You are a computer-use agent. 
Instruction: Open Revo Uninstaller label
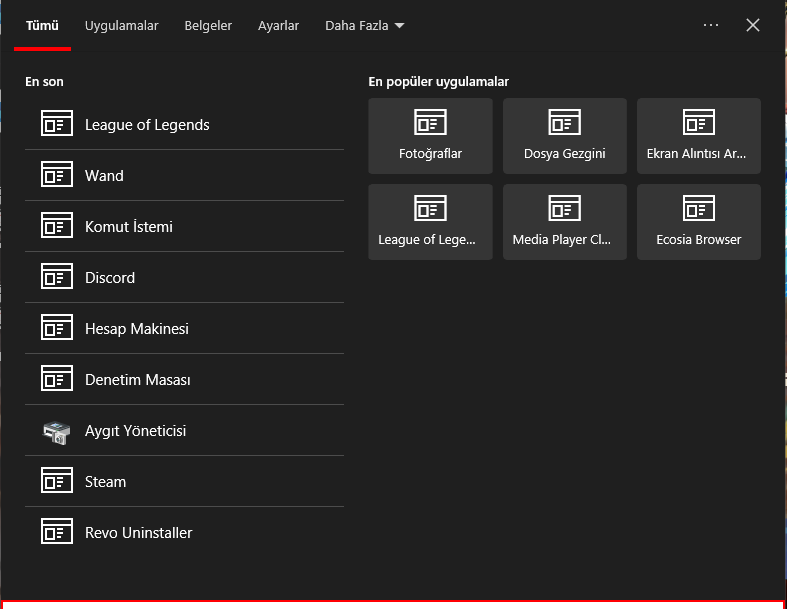point(139,533)
